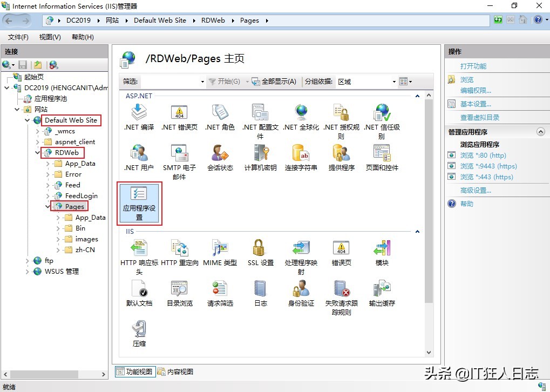Expand the WSUS 管理 site node
The width and height of the screenshot is (550, 392).
(x=27, y=272)
